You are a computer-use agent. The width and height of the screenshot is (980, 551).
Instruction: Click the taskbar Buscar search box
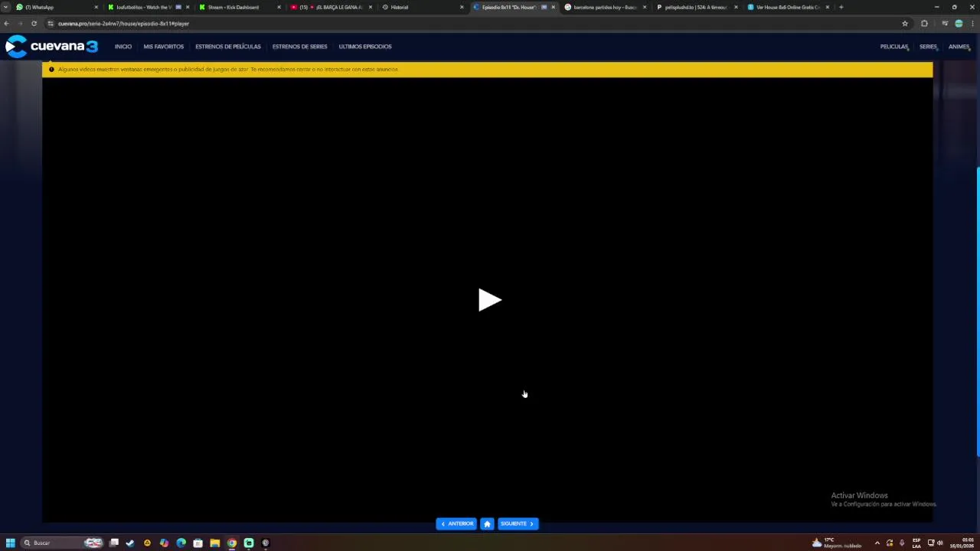(63, 543)
